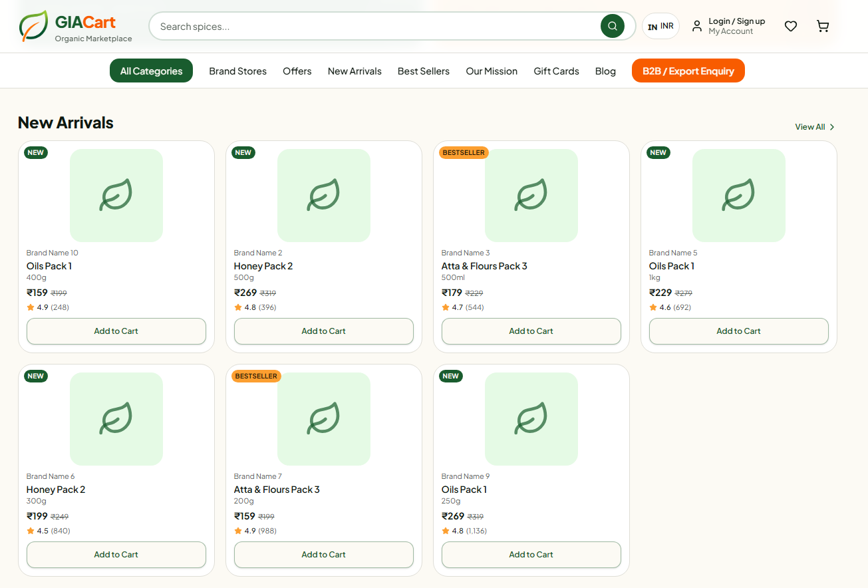Click the Brand Name 9 label
Viewport: 868px width, 588px height.
click(x=466, y=476)
